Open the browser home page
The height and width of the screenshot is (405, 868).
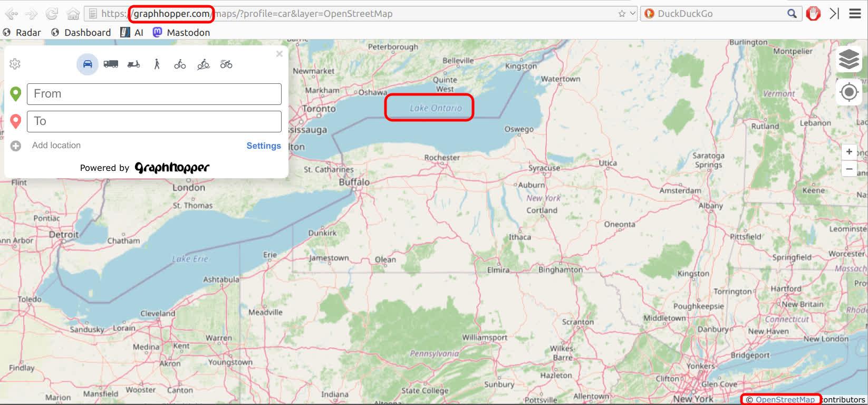(73, 14)
